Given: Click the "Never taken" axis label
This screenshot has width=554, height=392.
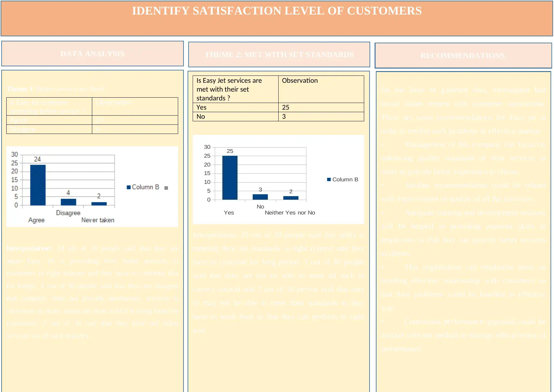Looking at the screenshot, I should 98,220.
